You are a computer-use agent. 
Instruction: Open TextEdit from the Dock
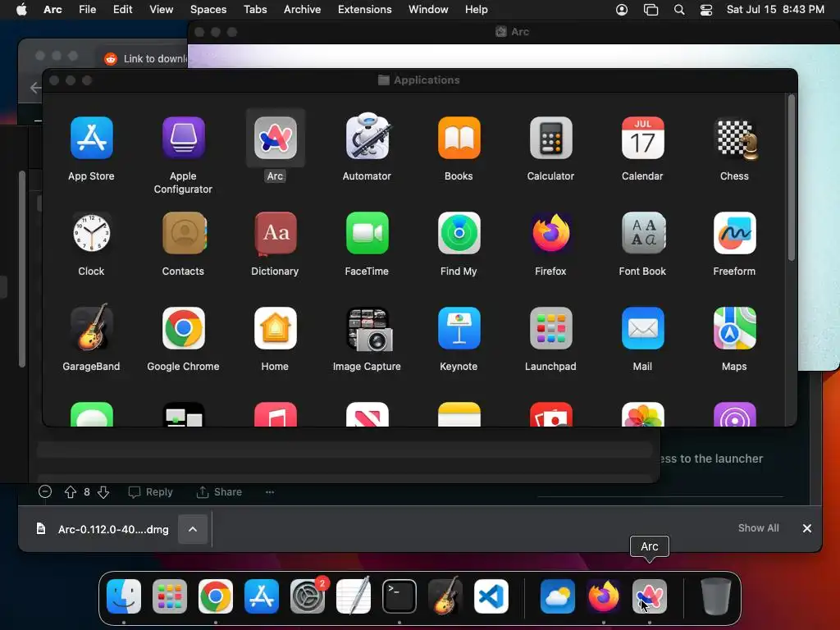(354, 596)
